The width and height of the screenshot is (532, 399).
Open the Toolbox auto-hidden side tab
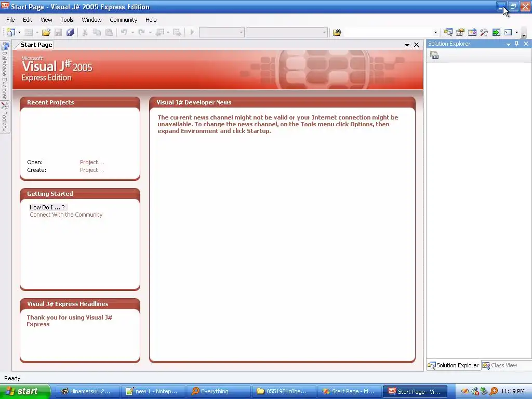pos(5,117)
